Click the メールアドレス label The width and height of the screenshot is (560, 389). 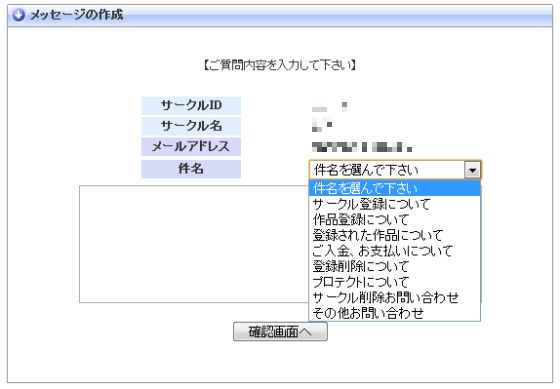(x=191, y=147)
